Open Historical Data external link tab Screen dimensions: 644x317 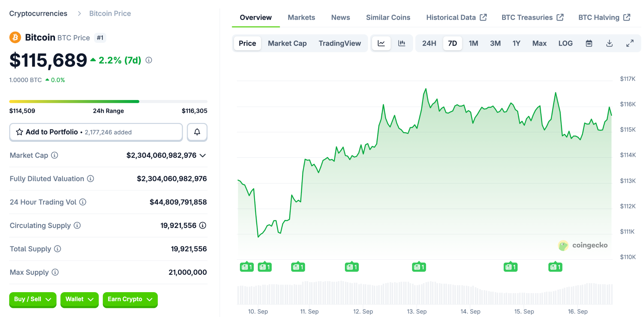pyautogui.click(x=457, y=18)
